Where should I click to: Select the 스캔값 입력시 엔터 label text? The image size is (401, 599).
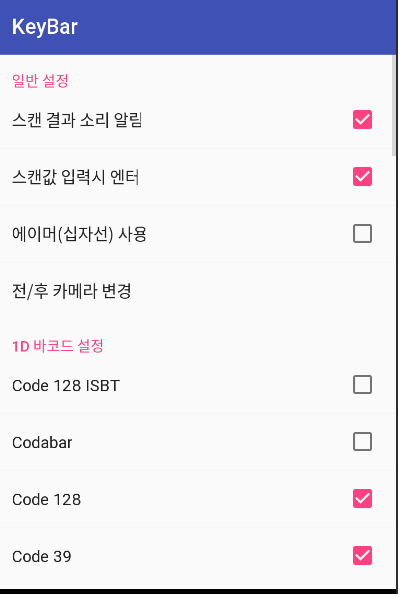tap(76, 177)
